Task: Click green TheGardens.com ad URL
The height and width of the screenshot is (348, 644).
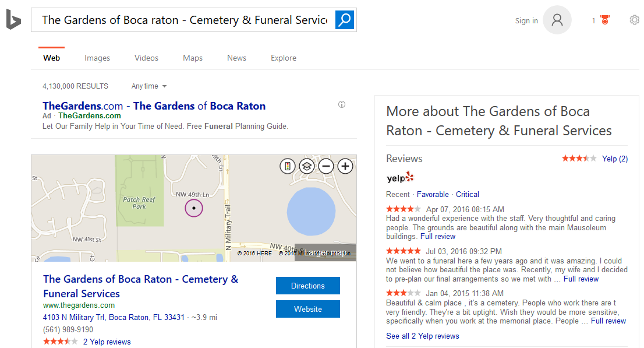Action: pyautogui.click(x=90, y=115)
